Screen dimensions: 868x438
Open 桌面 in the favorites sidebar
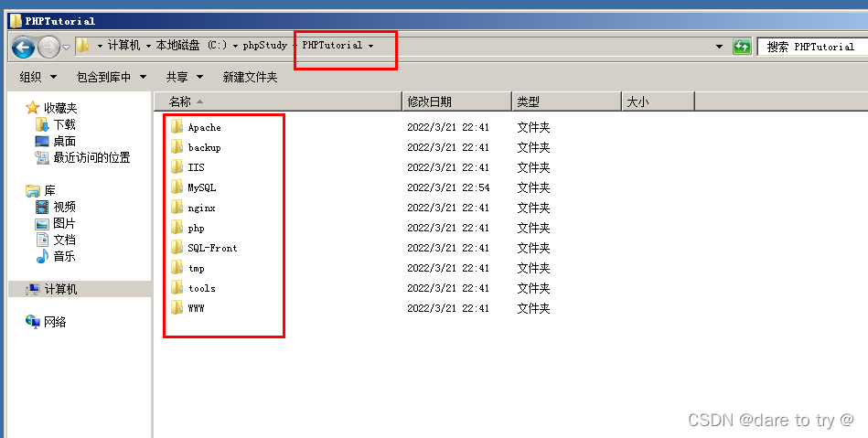56,141
